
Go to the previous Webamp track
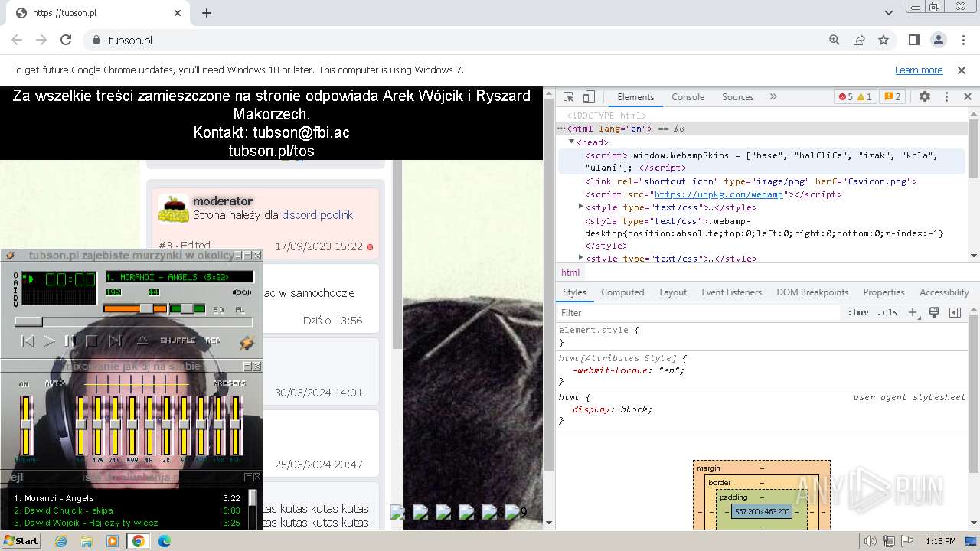[28, 341]
